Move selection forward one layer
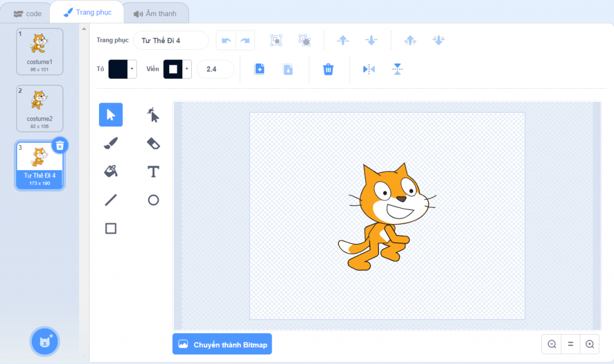Viewport: 614px width, 364px height. click(342, 40)
